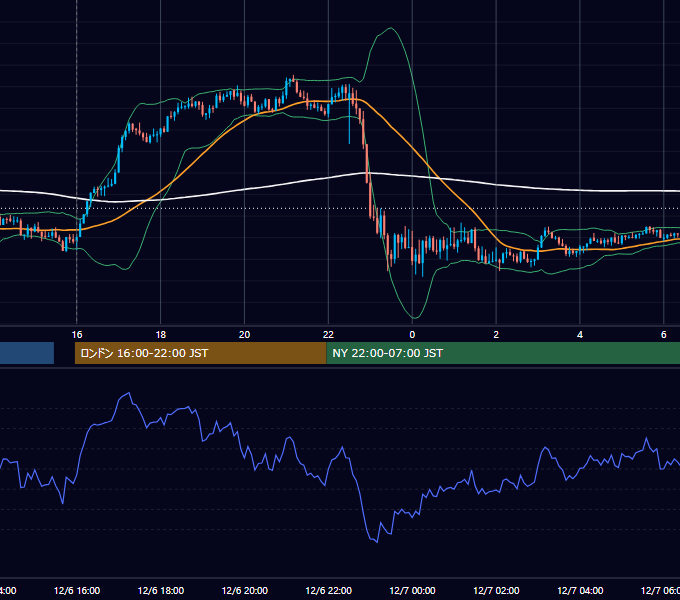Click the 22 hour label on upper axis
The height and width of the screenshot is (600, 680).
point(328,335)
